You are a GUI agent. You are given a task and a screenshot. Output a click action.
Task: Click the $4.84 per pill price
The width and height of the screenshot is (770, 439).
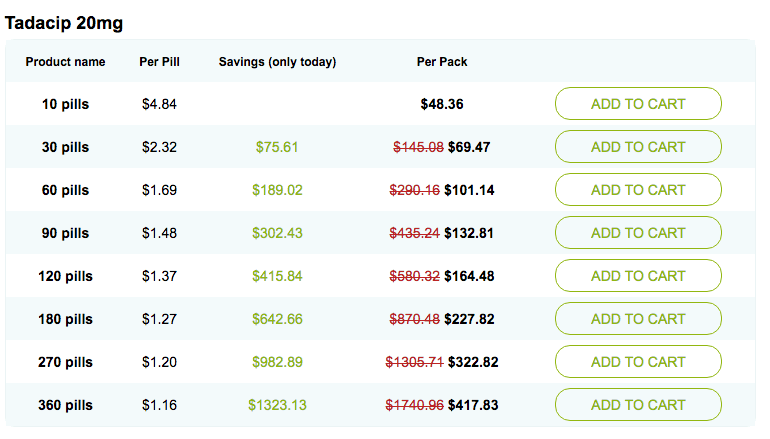click(159, 104)
